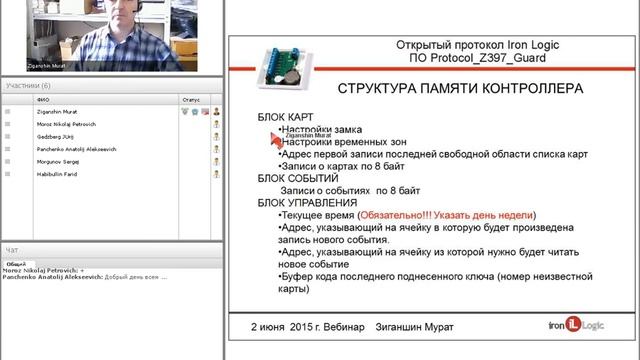The width and height of the screenshot is (640, 360).
Task: Sort participants by the ФИО column header
Action: 105,100
